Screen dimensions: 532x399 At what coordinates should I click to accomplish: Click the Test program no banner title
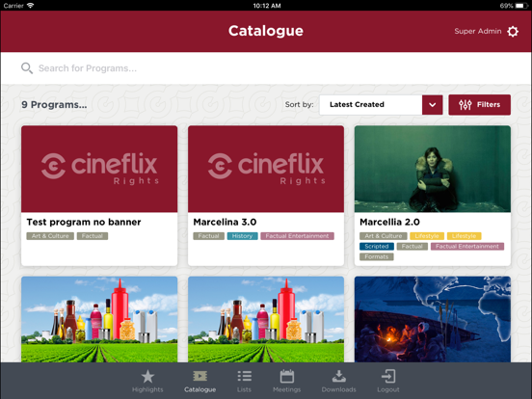[x=84, y=223]
